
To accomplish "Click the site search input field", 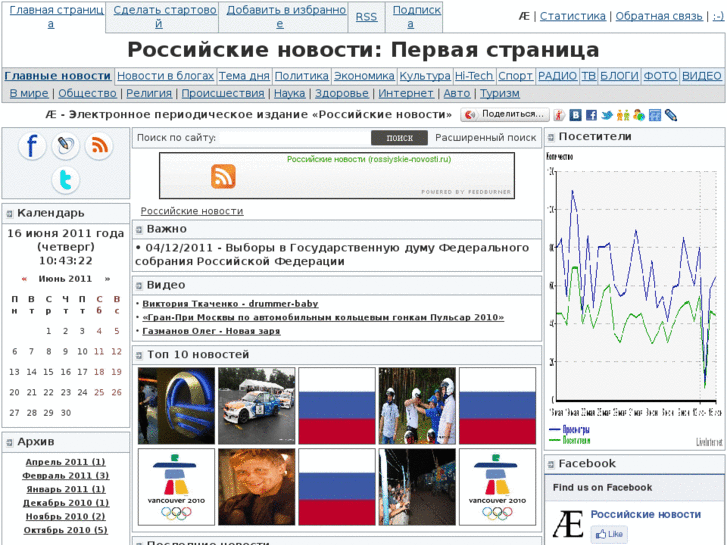I will (x=294, y=138).
